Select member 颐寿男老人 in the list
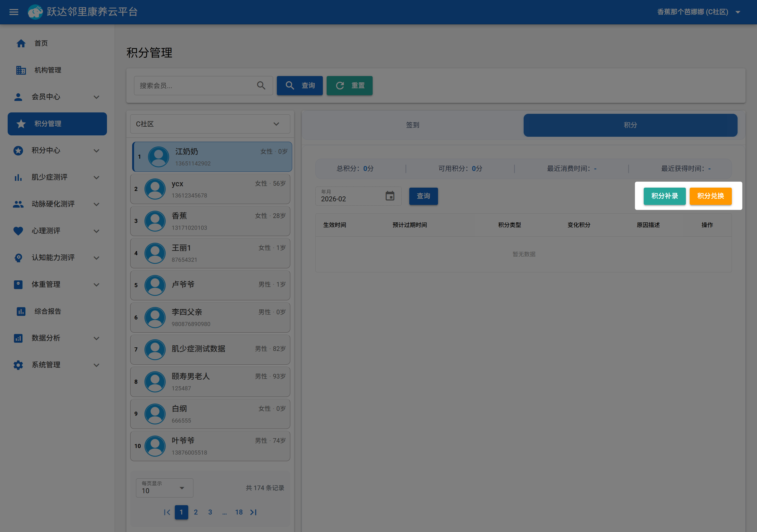The height and width of the screenshot is (532, 757). point(210,382)
